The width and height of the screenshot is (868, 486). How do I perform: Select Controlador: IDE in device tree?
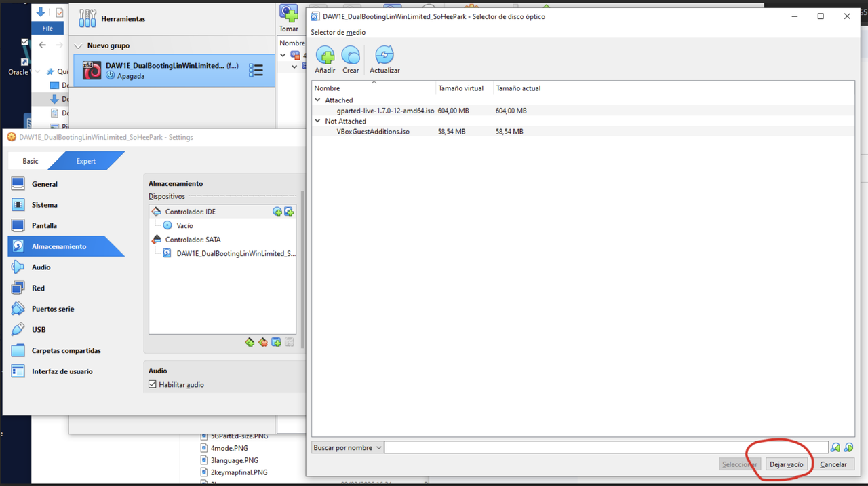click(x=191, y=212)
